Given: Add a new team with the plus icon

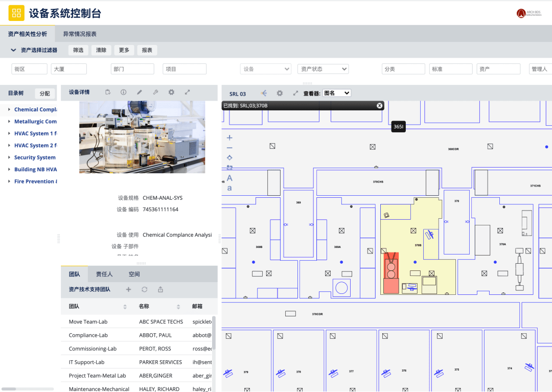Looking at the screenshot, I should pos(127,289).
